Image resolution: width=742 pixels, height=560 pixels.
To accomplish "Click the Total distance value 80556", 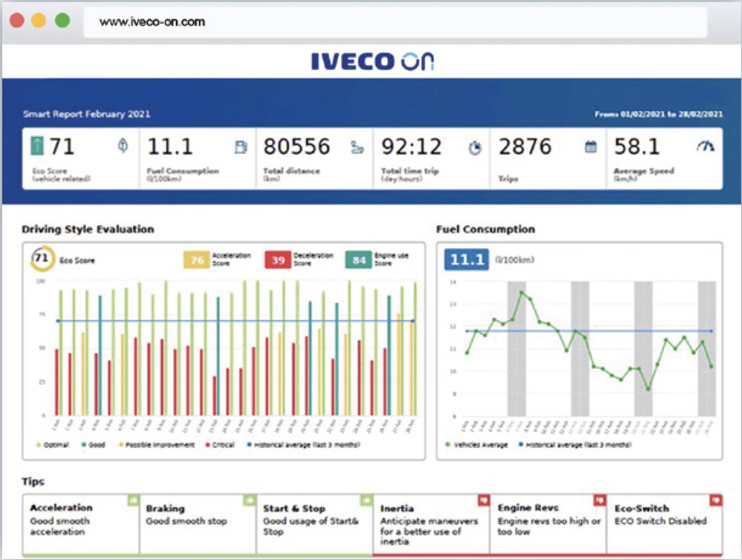I will coord(297,146).
